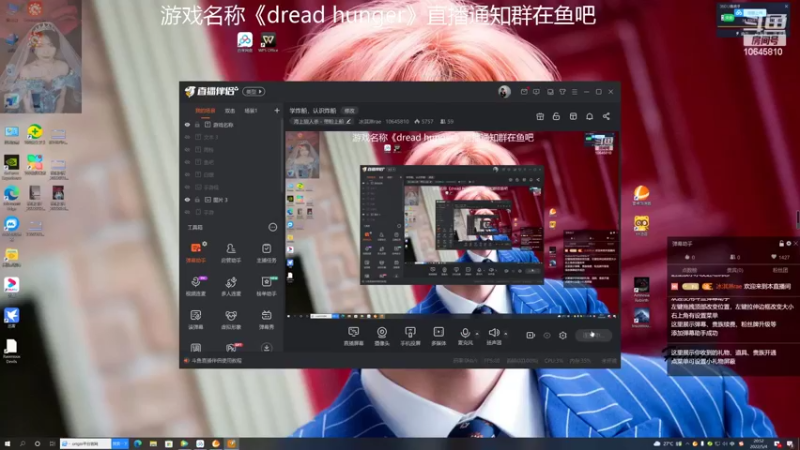Open the Windows Start menu
Viewport: 800px width, 450px height.
pos(7,444)
